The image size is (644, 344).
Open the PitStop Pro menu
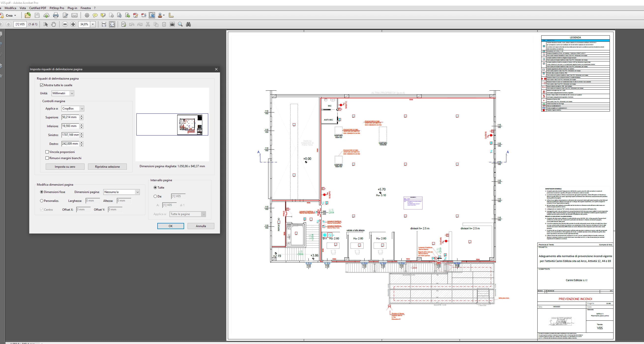pyautogui.click(x=57, y=8)
